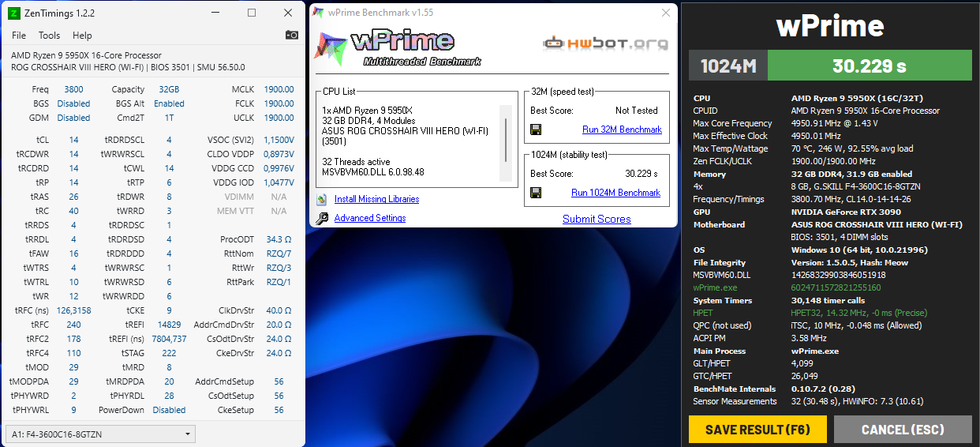The image size is (980, 447).
Task: Click Run 1024M Benchmark link
Action: tap(615, 193)
